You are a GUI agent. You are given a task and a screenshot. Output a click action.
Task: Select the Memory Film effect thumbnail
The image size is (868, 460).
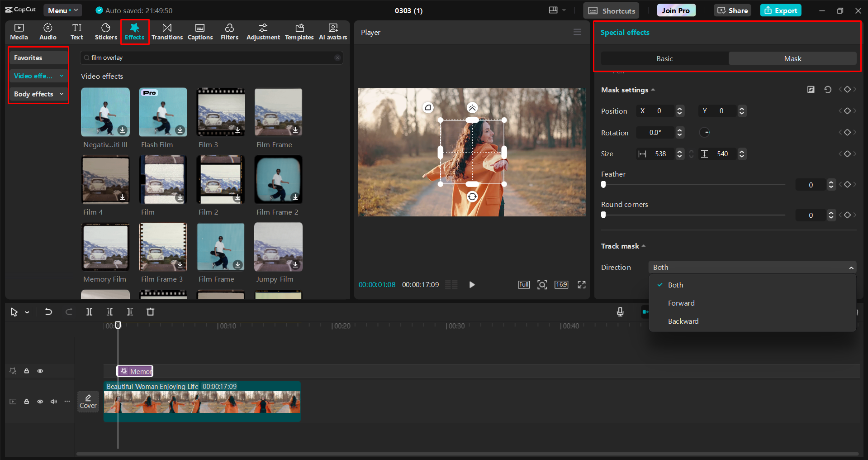tap(105, 247)
